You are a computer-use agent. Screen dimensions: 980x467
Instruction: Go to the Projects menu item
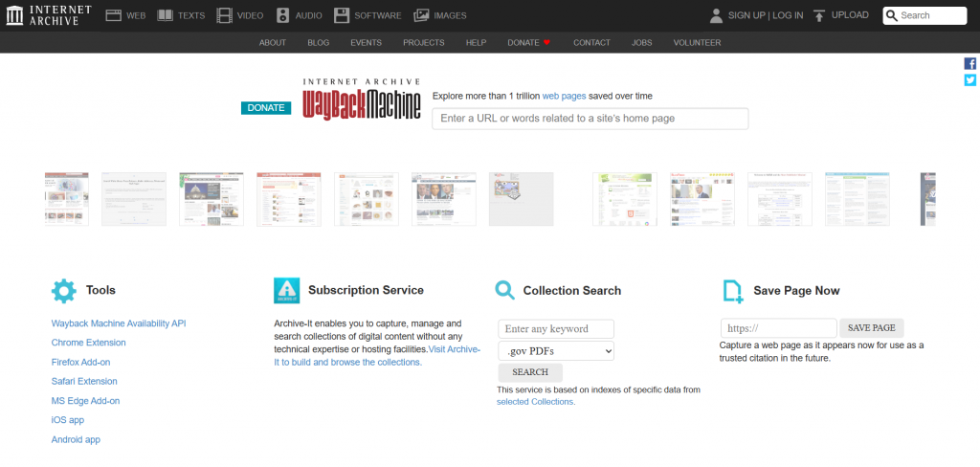click(x=423, y=43)
